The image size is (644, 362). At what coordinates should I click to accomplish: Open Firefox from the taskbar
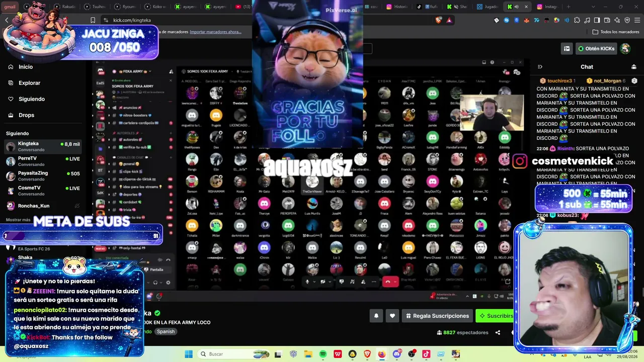tap(382, 354)
